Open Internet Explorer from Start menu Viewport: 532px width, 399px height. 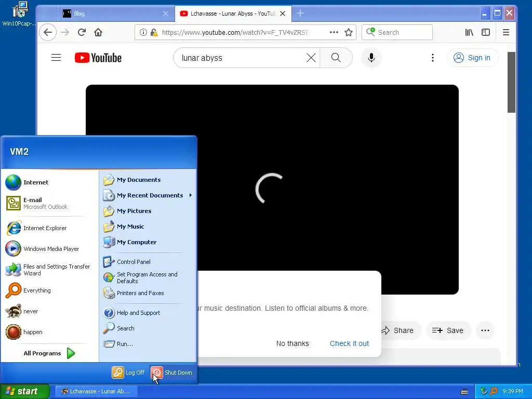point(36,228)
